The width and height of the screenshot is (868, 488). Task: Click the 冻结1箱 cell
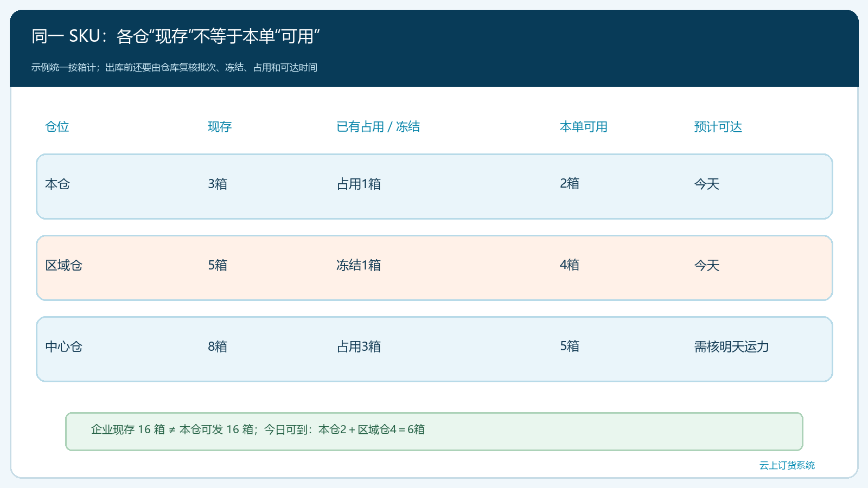[x=359, y=266]
